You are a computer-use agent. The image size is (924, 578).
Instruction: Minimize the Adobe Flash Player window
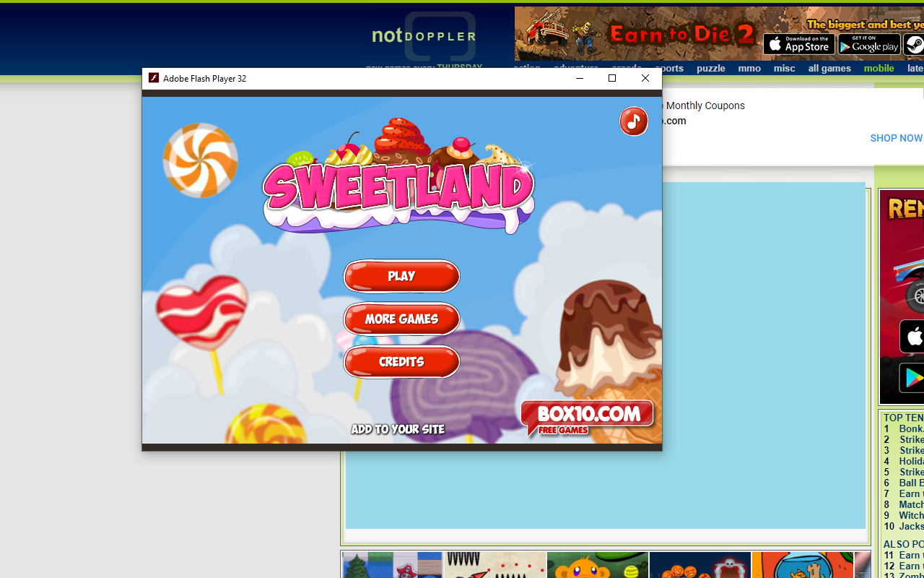coord(579,78)
